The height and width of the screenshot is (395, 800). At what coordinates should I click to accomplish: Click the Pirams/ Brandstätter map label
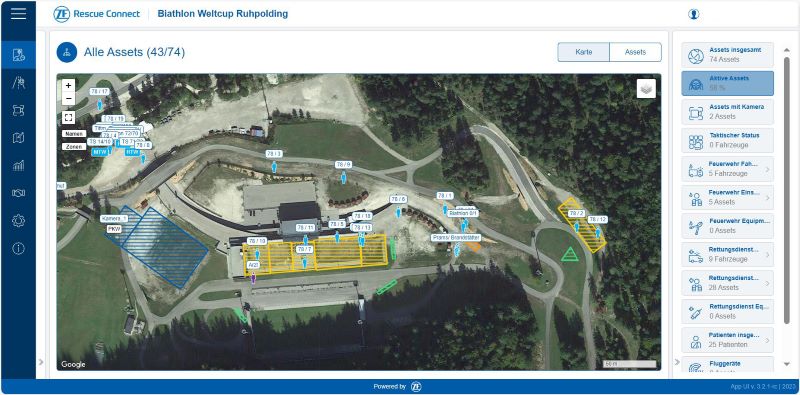coord(456,238)
